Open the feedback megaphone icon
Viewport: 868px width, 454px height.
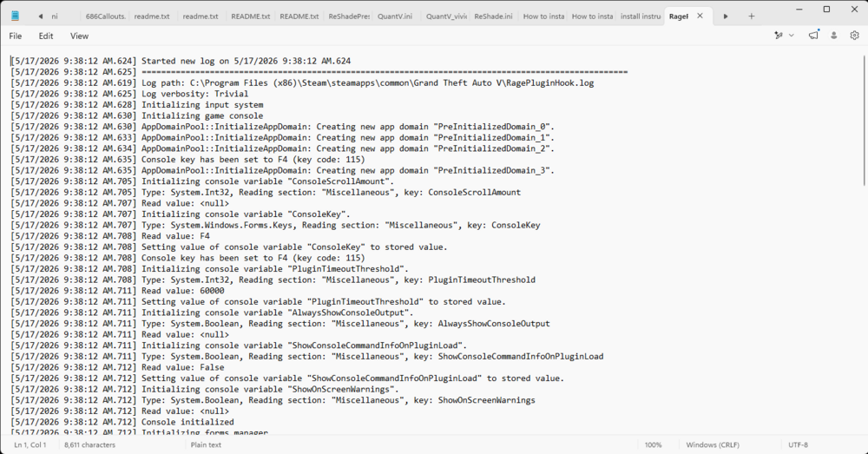pos(813,36)
